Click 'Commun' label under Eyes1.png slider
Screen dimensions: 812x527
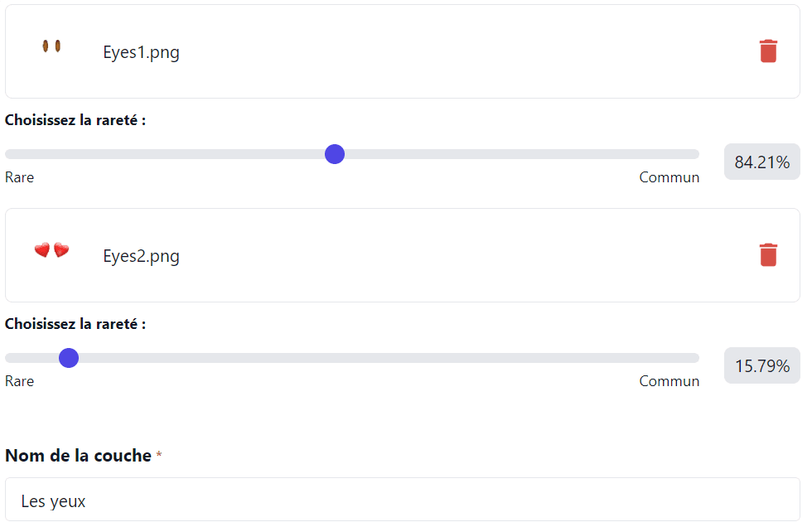pyautogui.click(x=669, y=177)
